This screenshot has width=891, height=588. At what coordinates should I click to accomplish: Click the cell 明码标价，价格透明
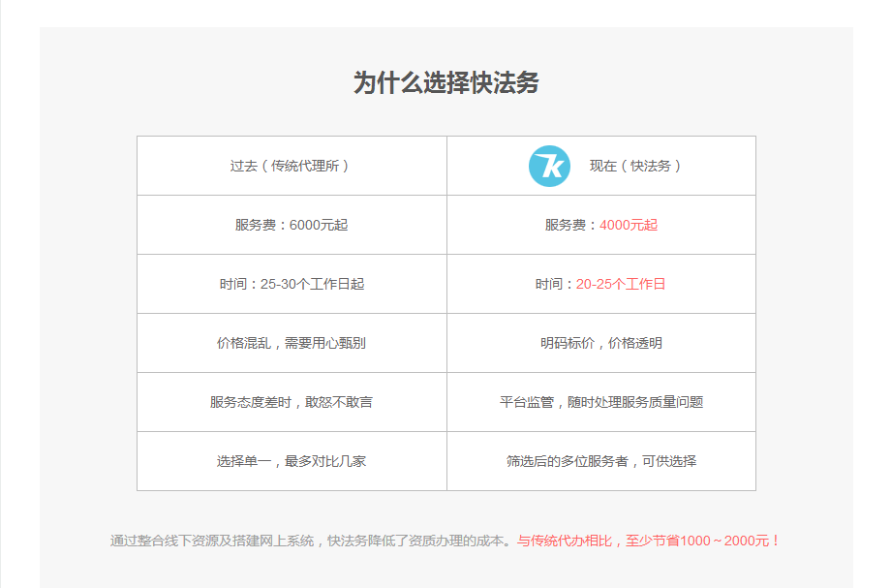601,343
